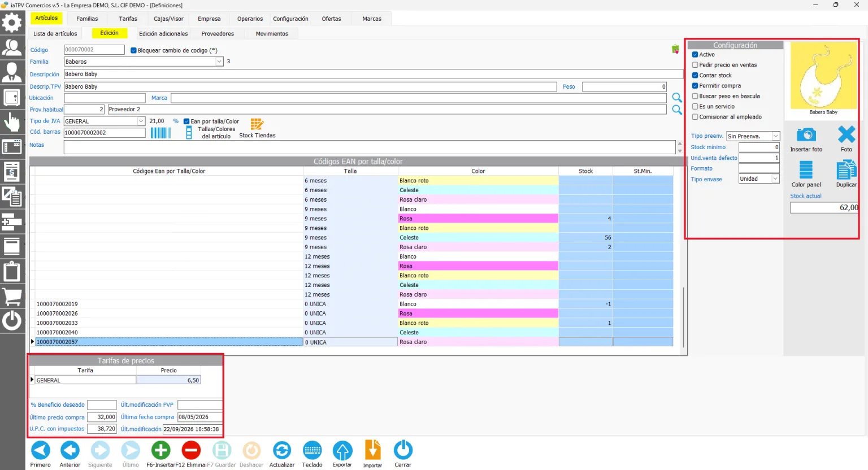Viewport: 868px width, 470px height.
Task: Click the % Beneficio deseado field
Action: 102,405
